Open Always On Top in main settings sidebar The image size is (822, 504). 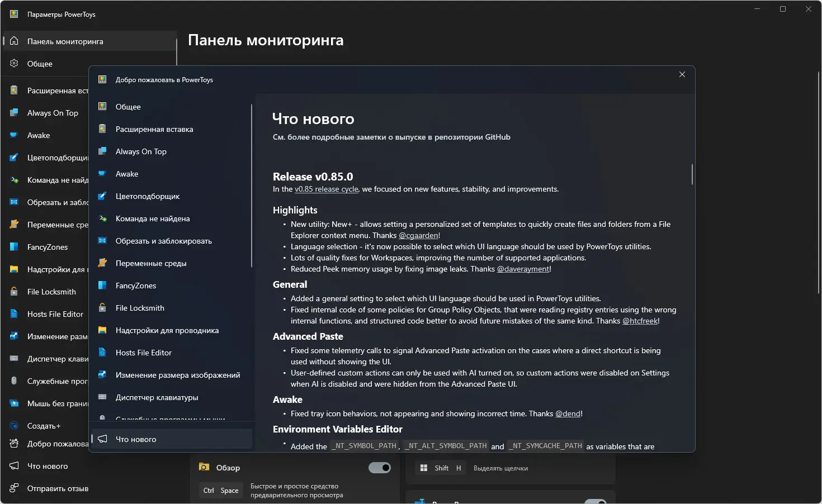[x=46, y=113]
